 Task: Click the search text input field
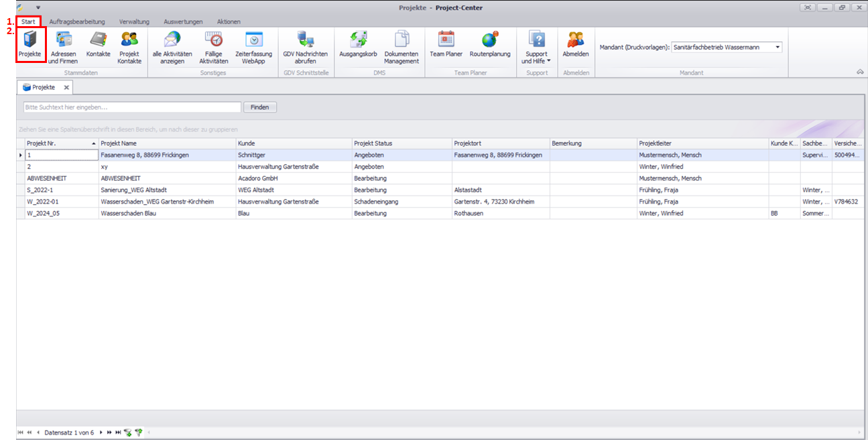131,107
